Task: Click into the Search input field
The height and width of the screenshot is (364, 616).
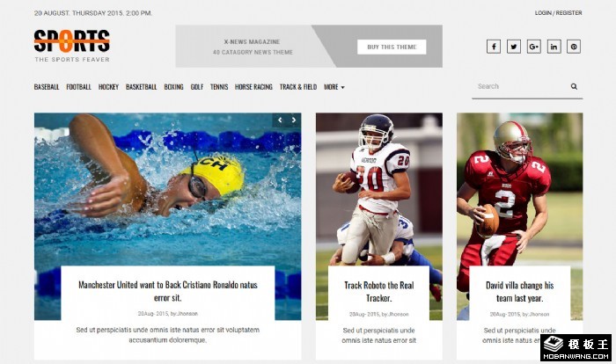Action: click(521, 86)
